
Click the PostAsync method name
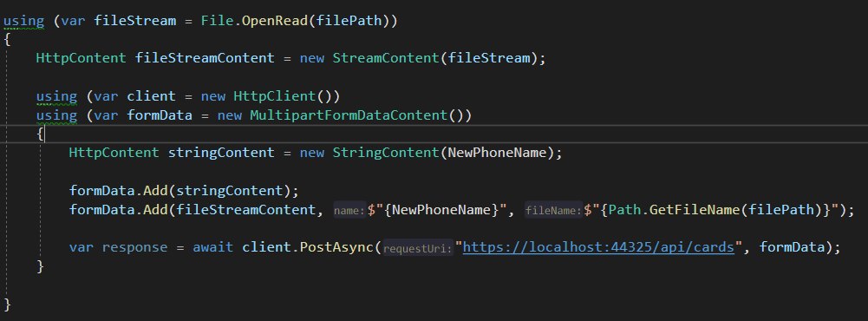(x=336, y=247)
